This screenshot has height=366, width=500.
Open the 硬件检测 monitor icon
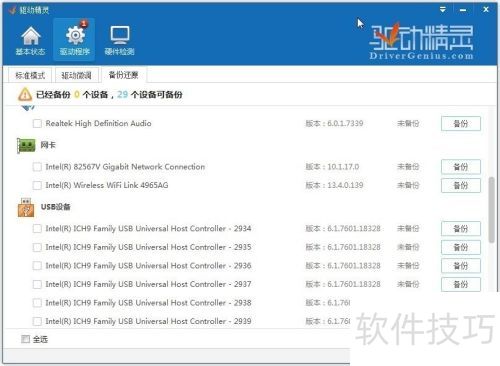(119, 41)
